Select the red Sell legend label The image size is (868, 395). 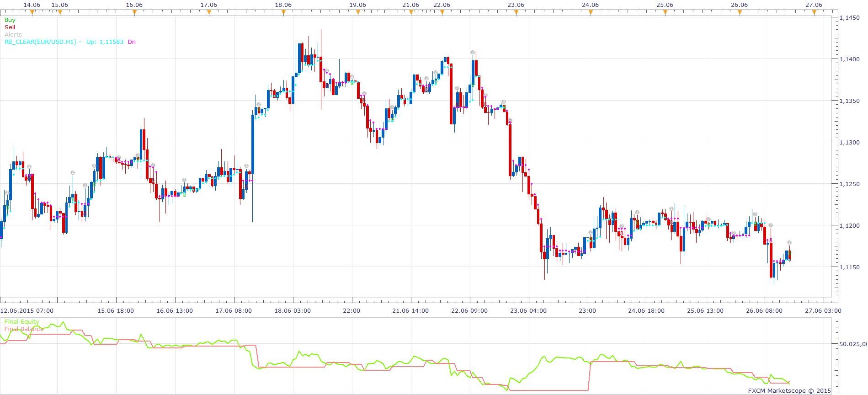pos(10,27)
